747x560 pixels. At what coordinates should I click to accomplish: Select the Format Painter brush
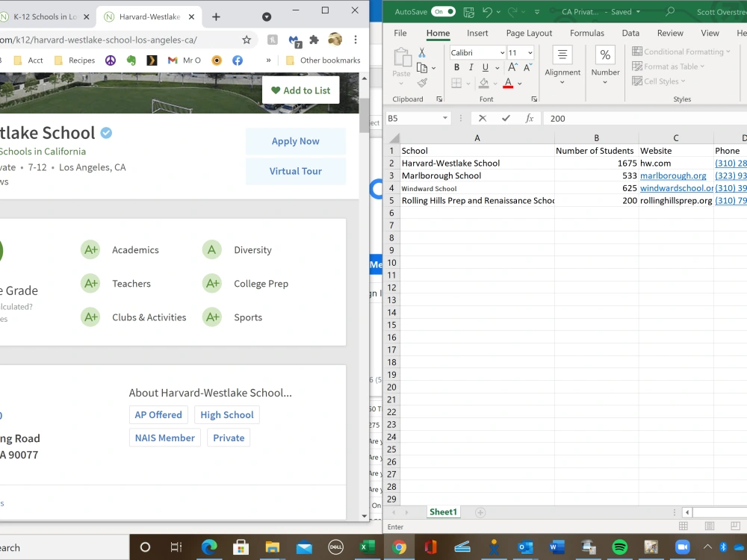pyautogui.click(x=421, y=83)
